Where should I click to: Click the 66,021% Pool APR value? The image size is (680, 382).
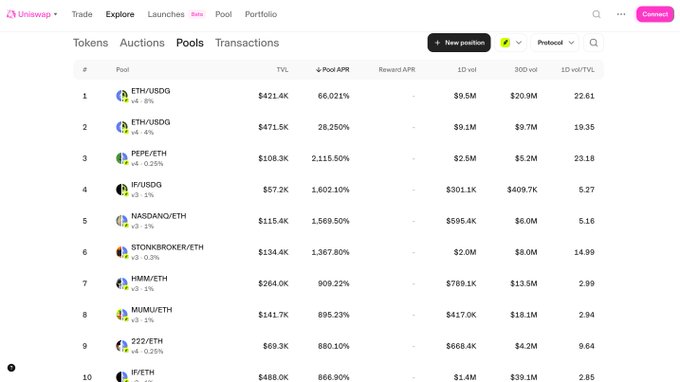point(333,96)
